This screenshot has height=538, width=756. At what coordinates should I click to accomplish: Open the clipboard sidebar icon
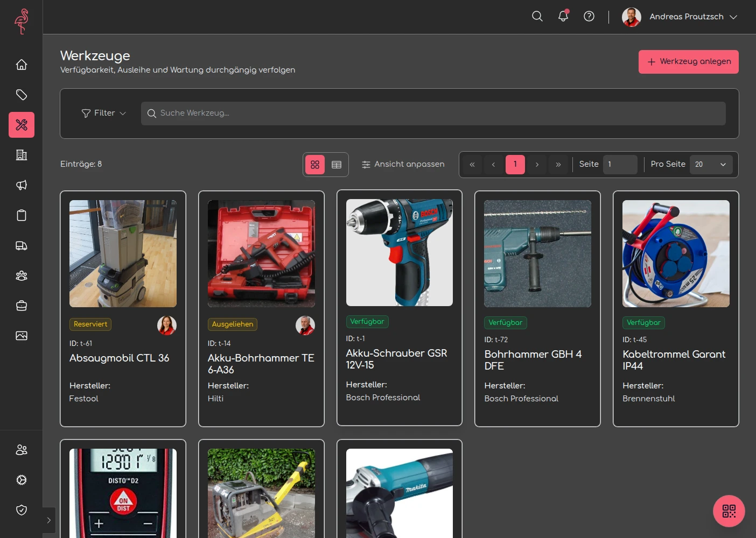(22, 215)
